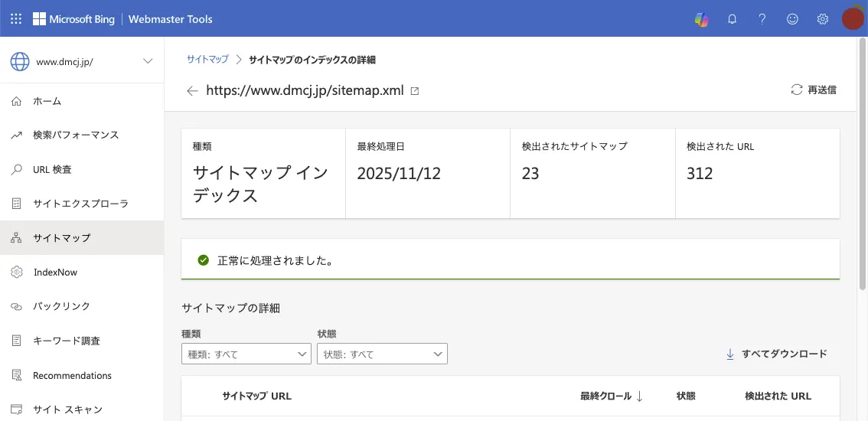
Task: Open 検索パフォーマンス in the sidebar
Action: [82, 135]
